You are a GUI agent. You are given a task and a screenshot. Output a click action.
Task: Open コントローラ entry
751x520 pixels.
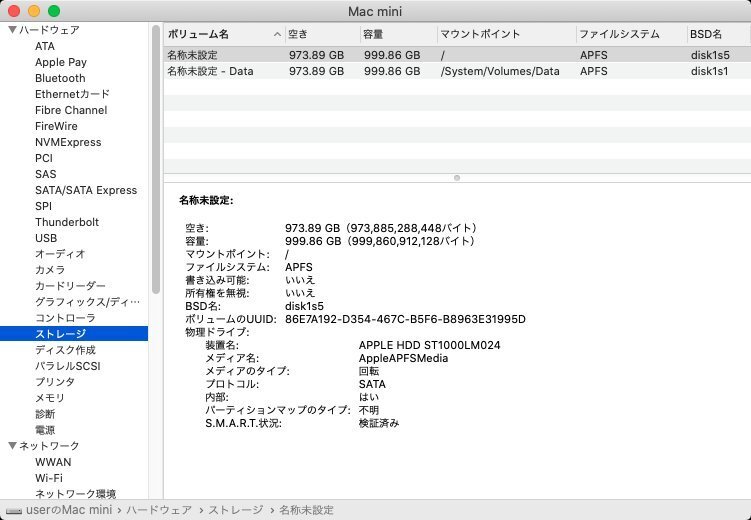click(x=66, y=318)
